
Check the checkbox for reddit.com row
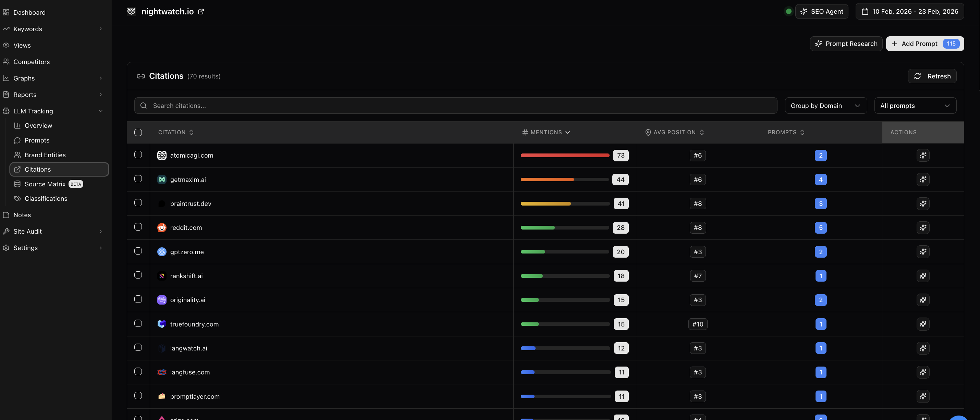coord(138,226)
